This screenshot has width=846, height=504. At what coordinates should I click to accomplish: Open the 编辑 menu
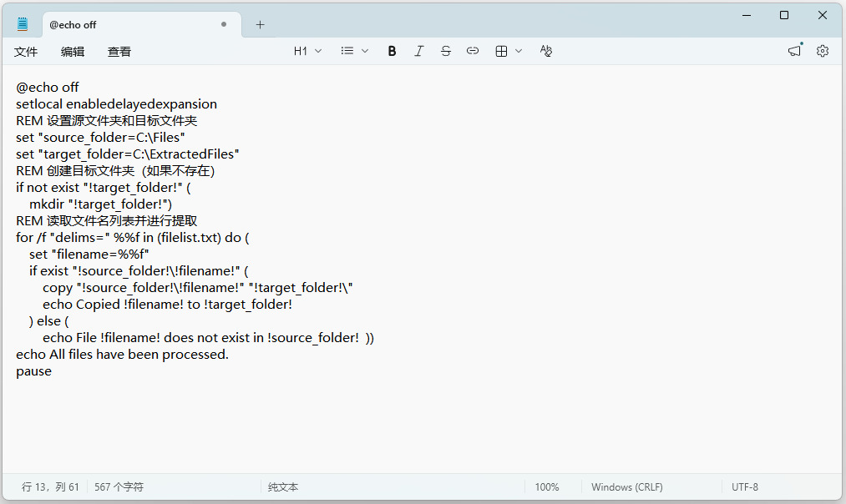click(x=73, y=51)
